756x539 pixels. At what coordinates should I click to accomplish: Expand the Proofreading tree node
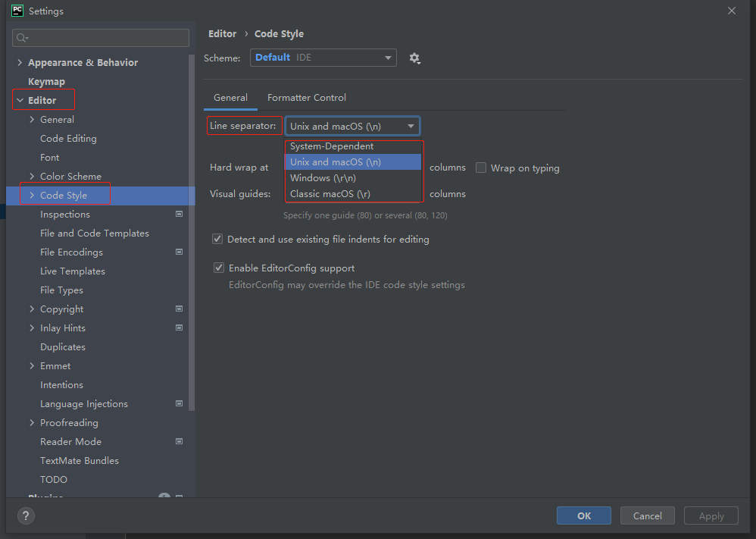coord(32,423)
